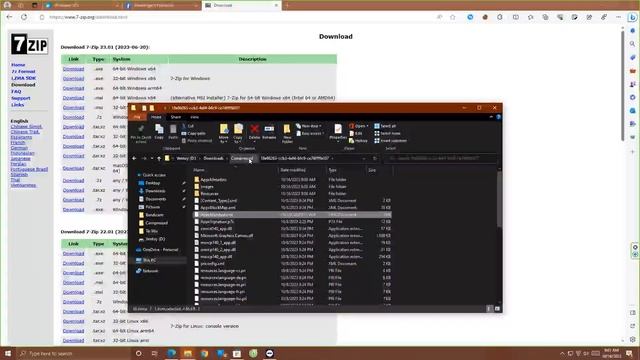The image size is (640, 360).
Task: Expand the Copy to dropdown
Action: click(238, 142)
